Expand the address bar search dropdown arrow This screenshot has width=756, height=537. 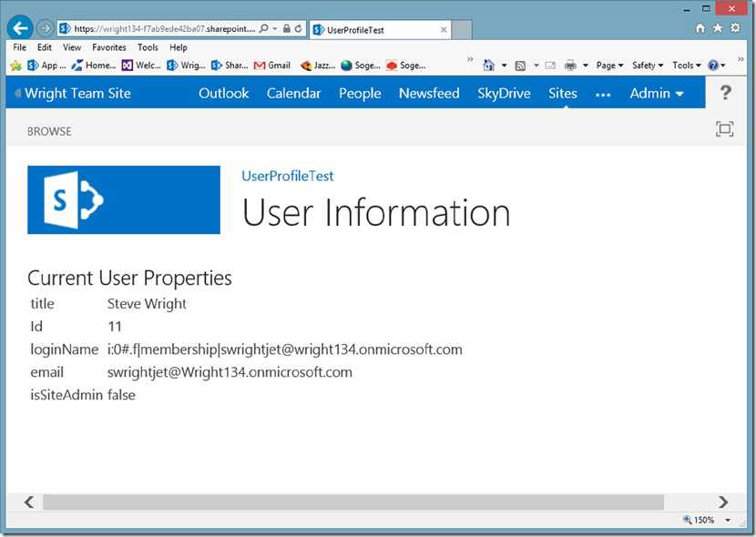(275, 28)
